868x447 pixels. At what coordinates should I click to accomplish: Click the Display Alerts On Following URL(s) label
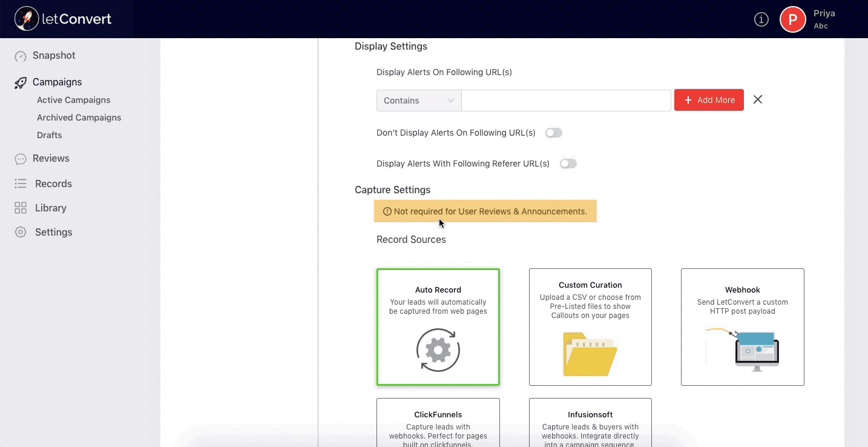(x=444, y=72)
